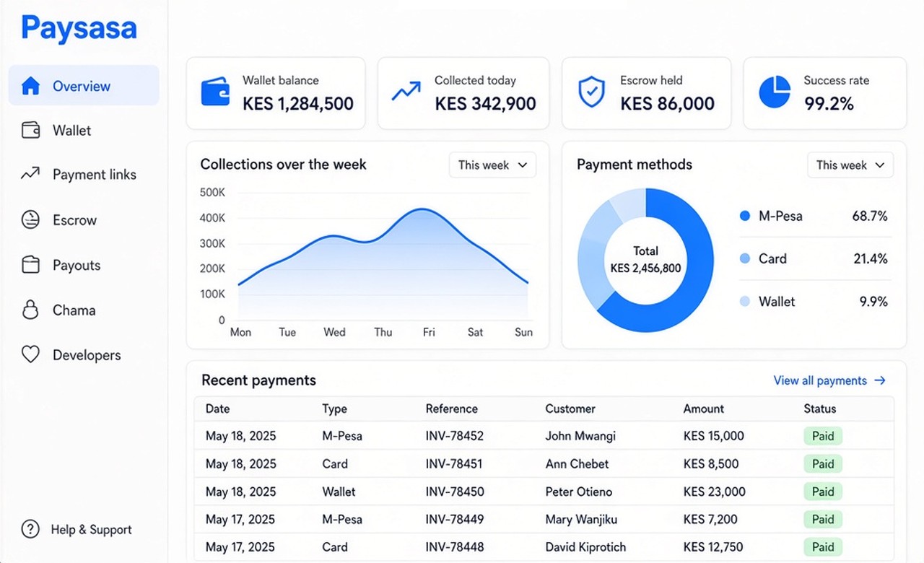
Task: Click the Customer column header
Action: 570,409
